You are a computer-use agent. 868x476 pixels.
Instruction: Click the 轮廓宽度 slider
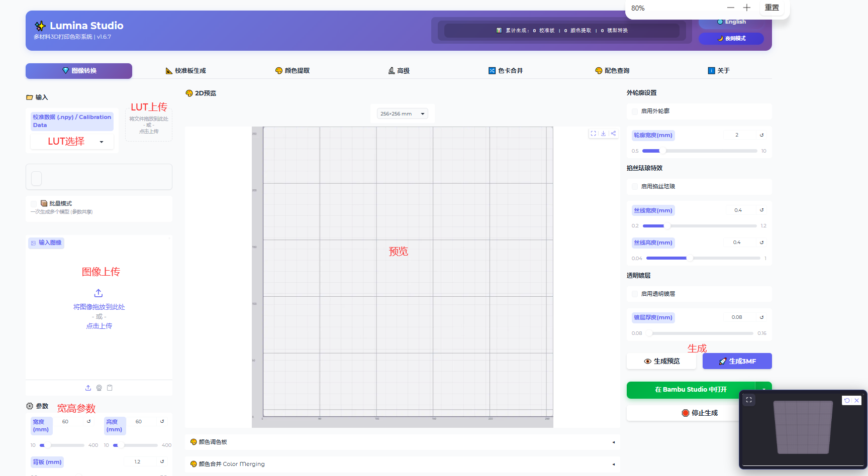coord(700,151)
